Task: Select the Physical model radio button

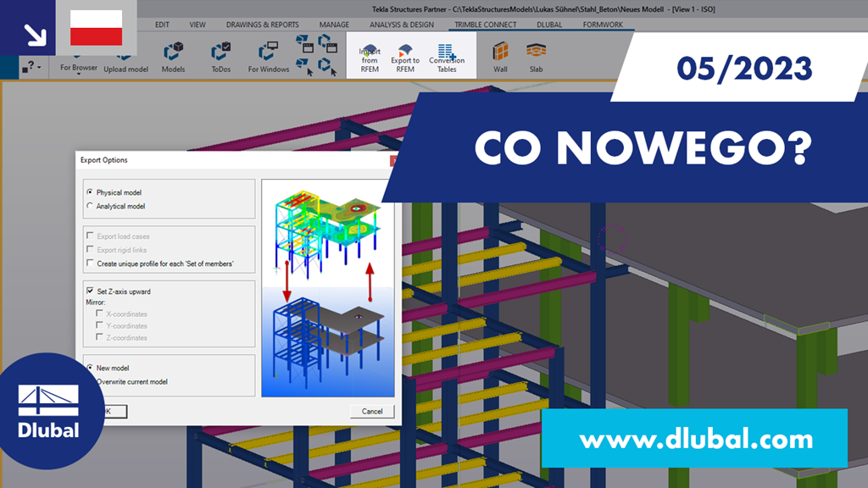Action: (x=90, y=192)
